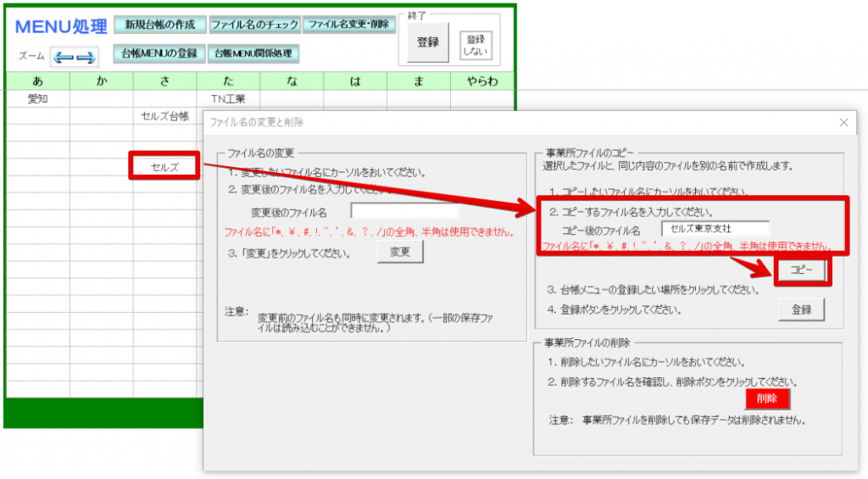Select the セルズ cell in the ledger
This screenshot has height=479, width=868.
[164, 167]
